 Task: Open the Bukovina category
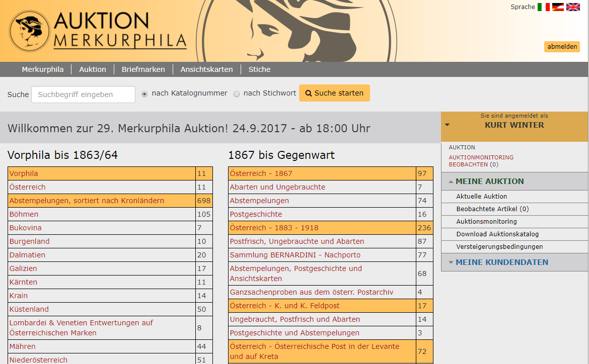click(x=26, y=228)
